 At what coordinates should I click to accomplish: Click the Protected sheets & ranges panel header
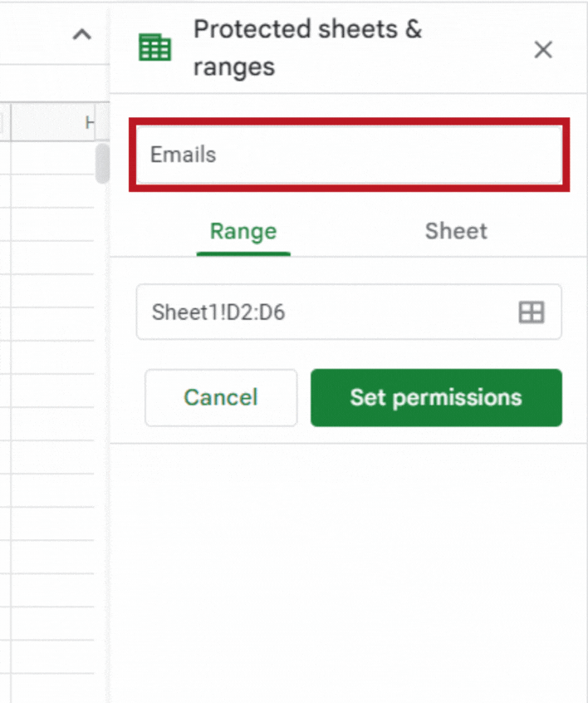307,47
